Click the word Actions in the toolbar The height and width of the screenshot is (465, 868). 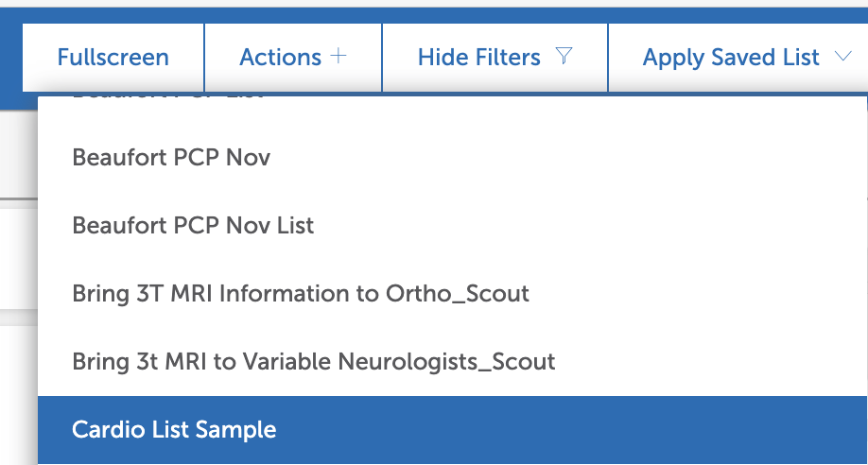pyautogui.click(x=281, y=58)
